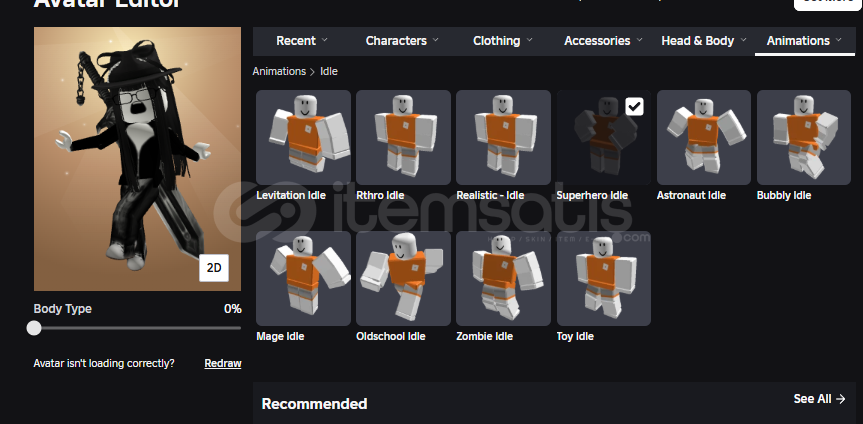
Task: Open the Head & Body tab
Action: 703,41
